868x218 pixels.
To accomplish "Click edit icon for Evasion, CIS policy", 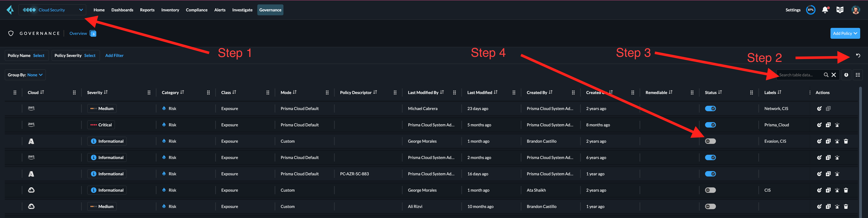I will click(819, 141).
